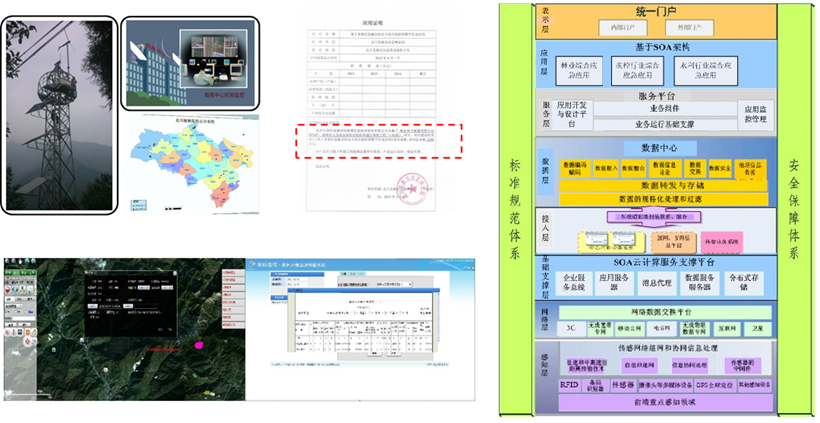Select the RFID box in sensing layer
This screenshot has height=423, width=820.
click(x=566, y=384)
